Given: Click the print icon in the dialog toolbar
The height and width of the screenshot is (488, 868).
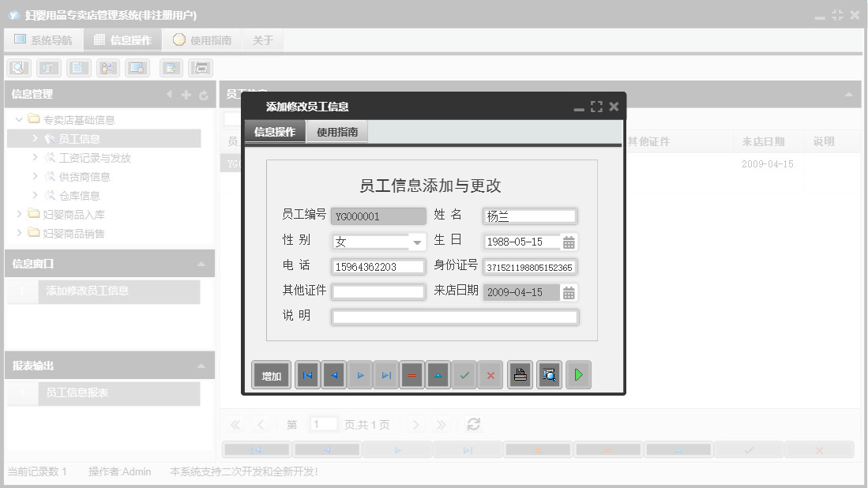Looking at the screenshot, I should pyautogui.click(x=520, y=375).
